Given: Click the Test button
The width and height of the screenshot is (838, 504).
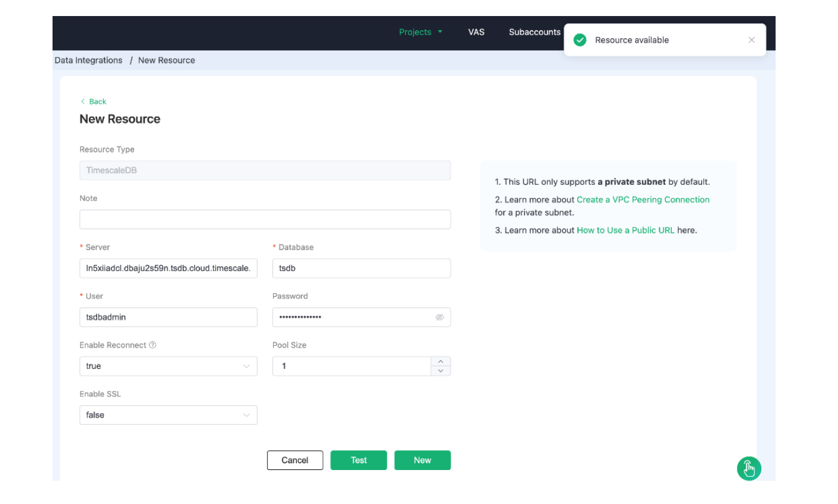Looking at the screenshot, I should (358, 460).
